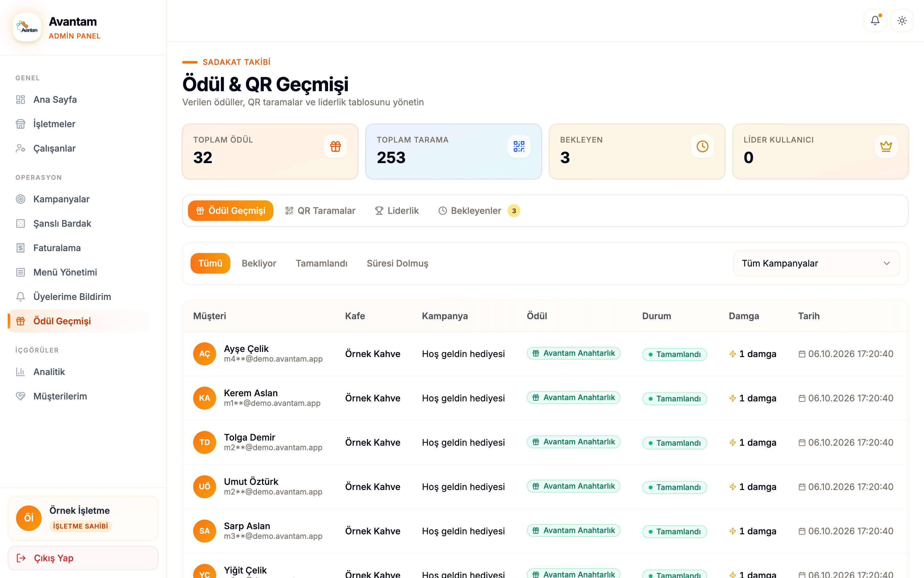
Task: Switch to Ödül Geçmişi tab
Action: 231,211
